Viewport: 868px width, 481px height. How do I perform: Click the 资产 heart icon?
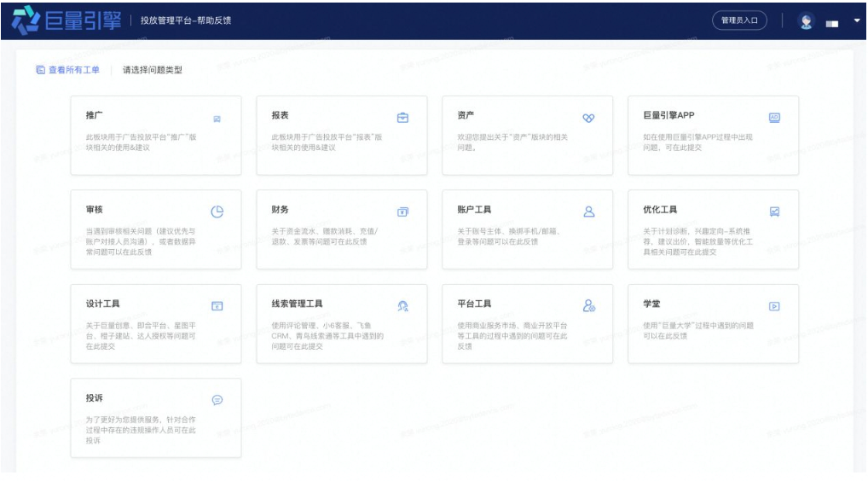pos(588,118)
